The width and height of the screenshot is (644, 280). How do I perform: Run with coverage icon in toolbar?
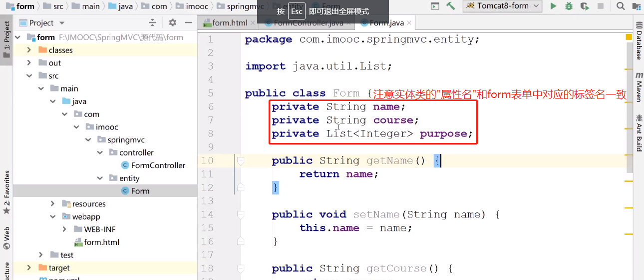pyautogui.click(x=585, y=6)
